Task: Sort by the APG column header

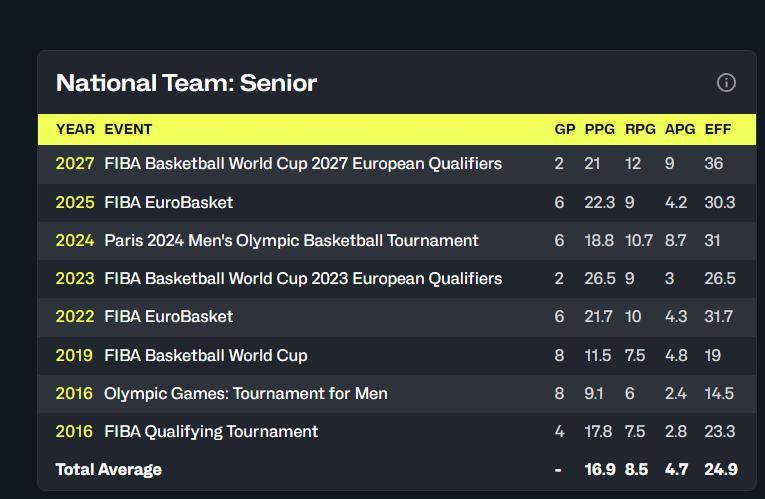Action: point(680,129)
